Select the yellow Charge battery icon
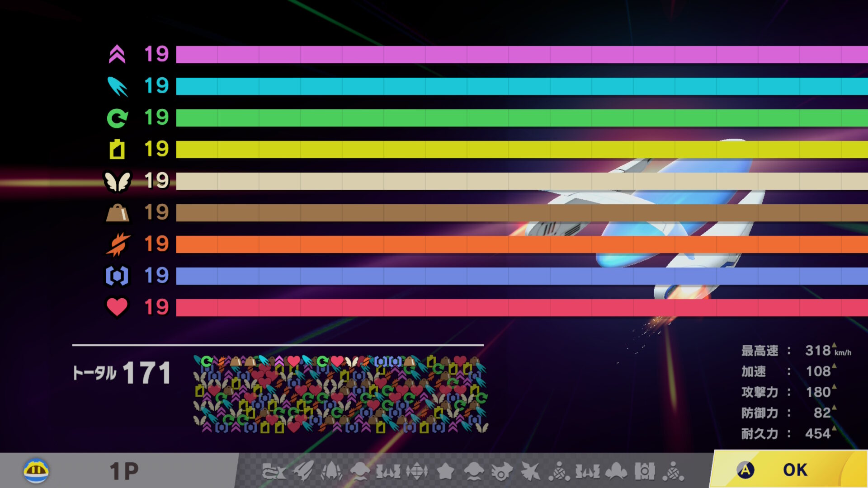 click(117, 150)
